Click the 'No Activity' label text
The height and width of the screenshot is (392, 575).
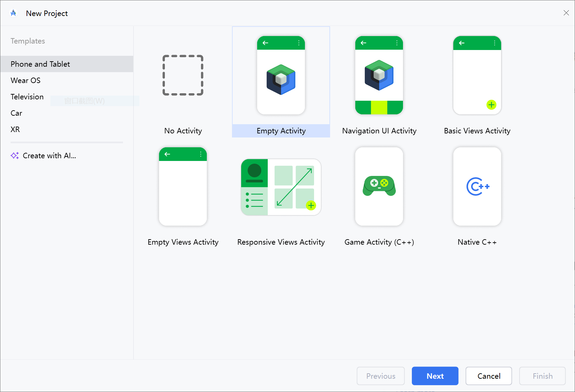click(x=183, y=131)
